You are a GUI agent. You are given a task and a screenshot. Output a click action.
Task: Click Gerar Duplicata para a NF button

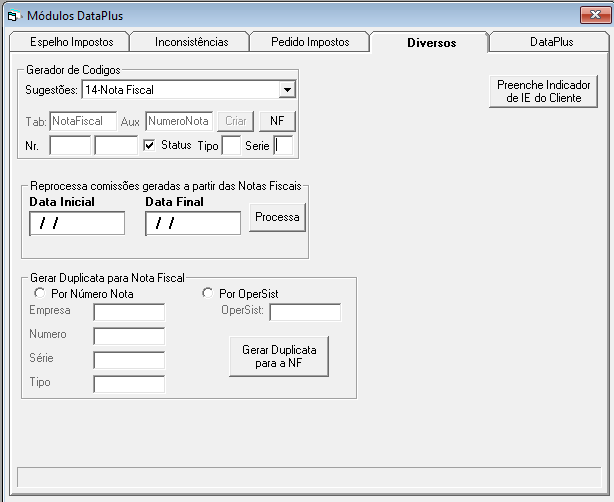[x=279, y=356]
